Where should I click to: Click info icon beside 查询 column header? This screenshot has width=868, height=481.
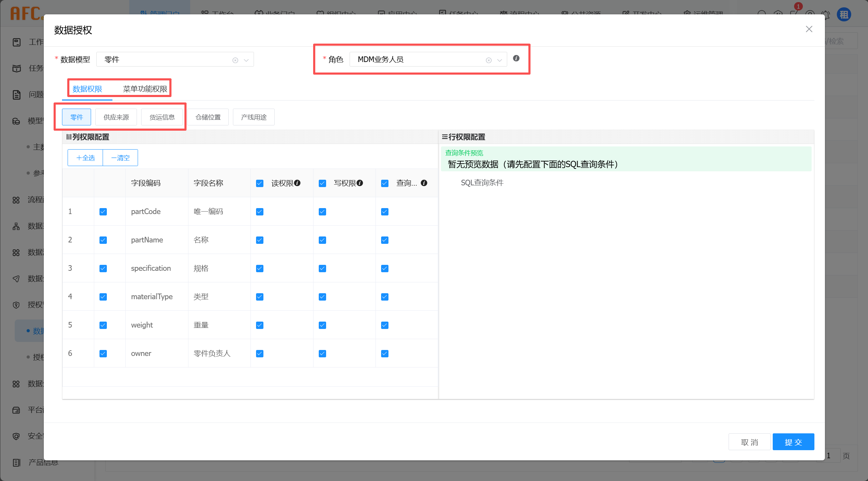(x=424, y=183)
